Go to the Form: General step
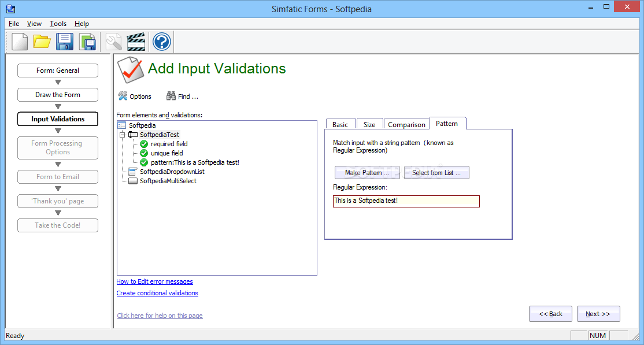 tap(58, 71)
